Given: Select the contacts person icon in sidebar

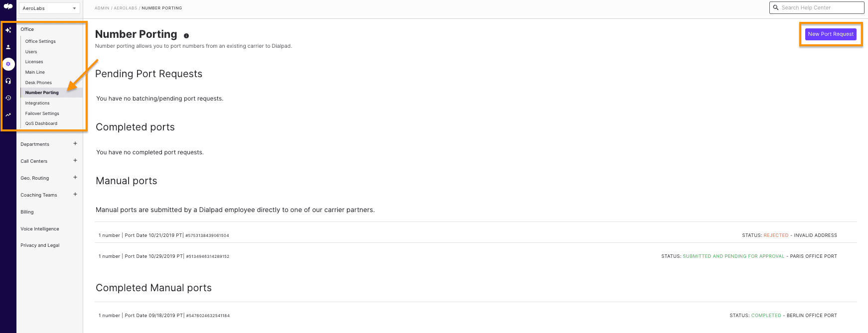Looking at the screenshot, I should click(8, 47).
